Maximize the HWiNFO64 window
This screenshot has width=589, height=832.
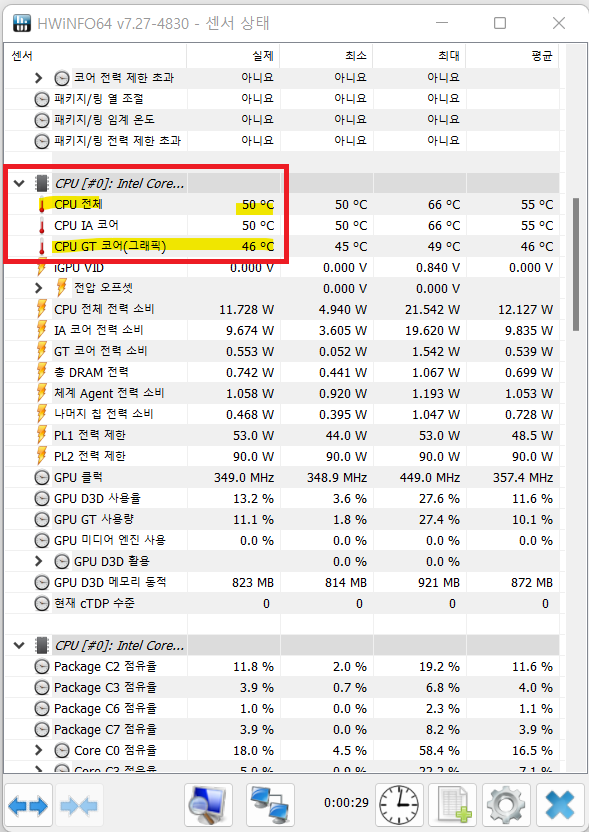(x=500, y=23)
